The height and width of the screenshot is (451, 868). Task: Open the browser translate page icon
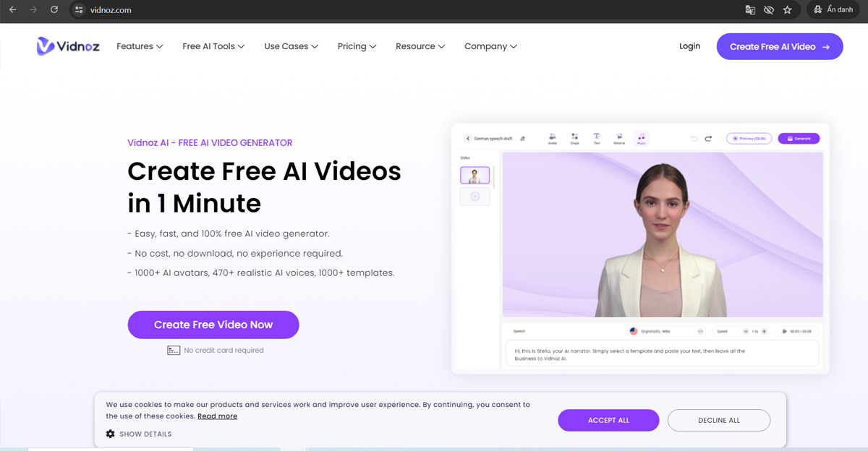(750, 10)
